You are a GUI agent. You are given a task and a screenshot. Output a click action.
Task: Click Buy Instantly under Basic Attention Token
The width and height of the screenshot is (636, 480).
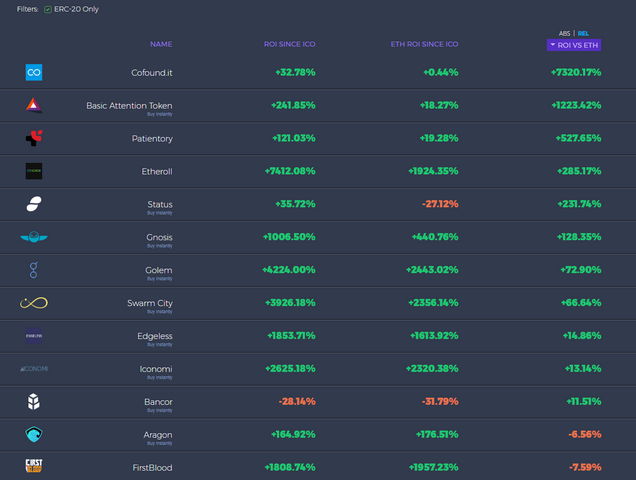tap(160, 114)
